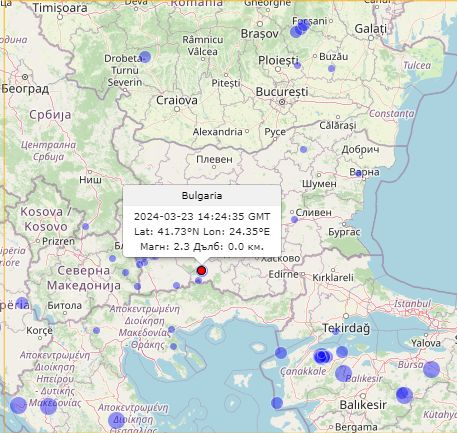Click the large marker on Διοίκηση Θεσσαλίας label
The image size is (457, 433).
pyautogui.click(x=116, y=420)
